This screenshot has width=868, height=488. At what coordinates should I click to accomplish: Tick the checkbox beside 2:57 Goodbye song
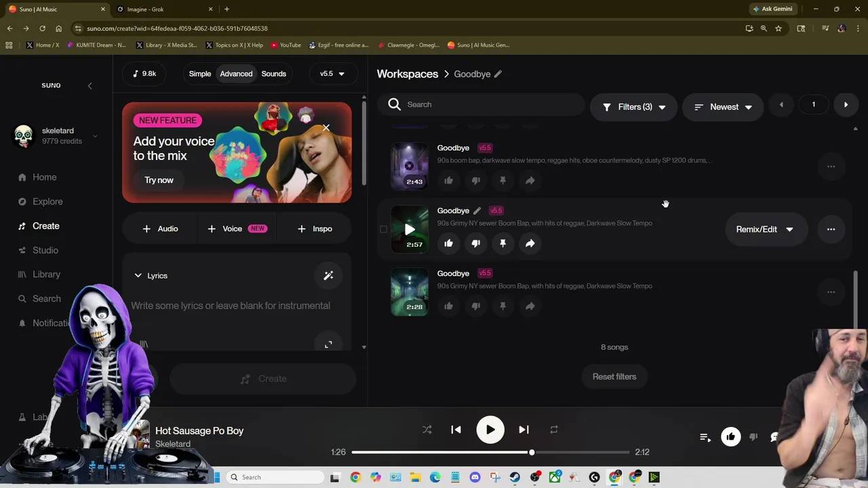click(383, 229)
